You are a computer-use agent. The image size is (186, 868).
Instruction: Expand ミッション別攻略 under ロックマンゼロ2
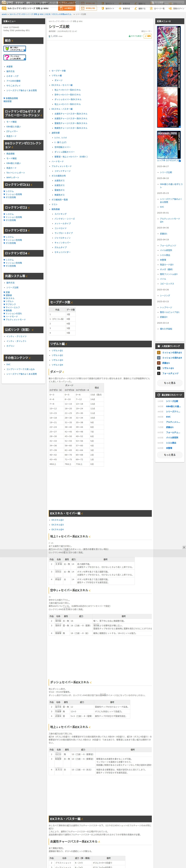pos(13,217)
